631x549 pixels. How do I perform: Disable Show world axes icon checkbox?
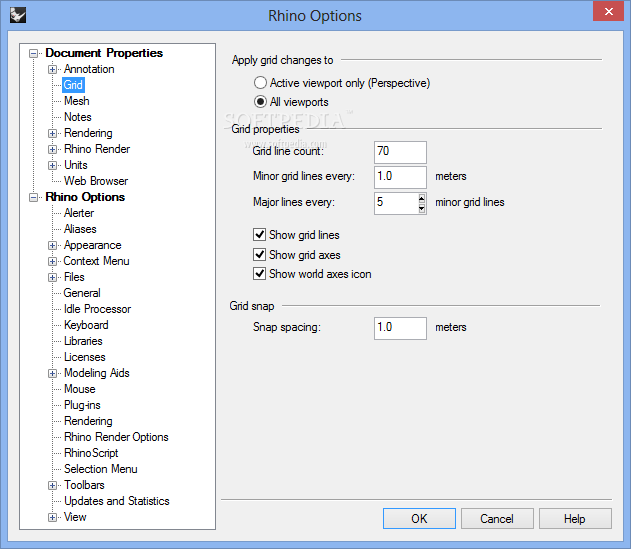260,274
